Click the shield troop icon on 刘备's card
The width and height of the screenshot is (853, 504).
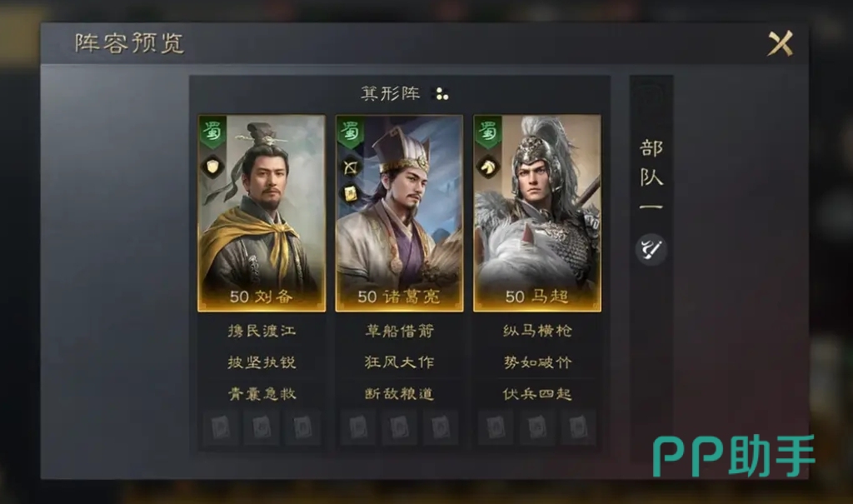point(212,167)
